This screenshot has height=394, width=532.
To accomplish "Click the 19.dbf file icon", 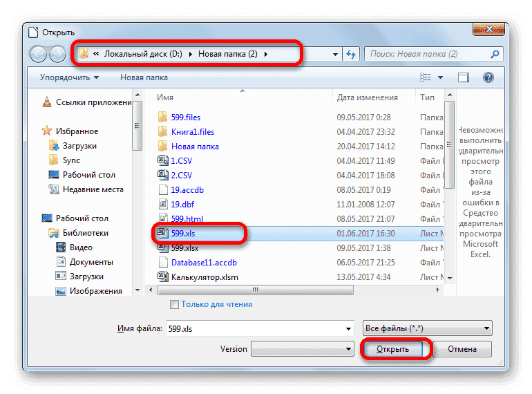I will (x=163, y=205).
